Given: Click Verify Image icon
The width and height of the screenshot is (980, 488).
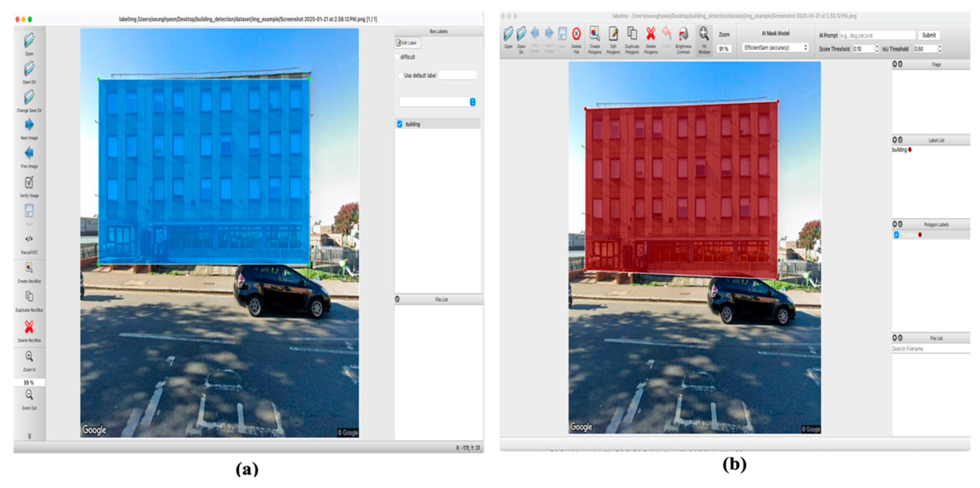Looking at the screenshot, I should (29, 183).
